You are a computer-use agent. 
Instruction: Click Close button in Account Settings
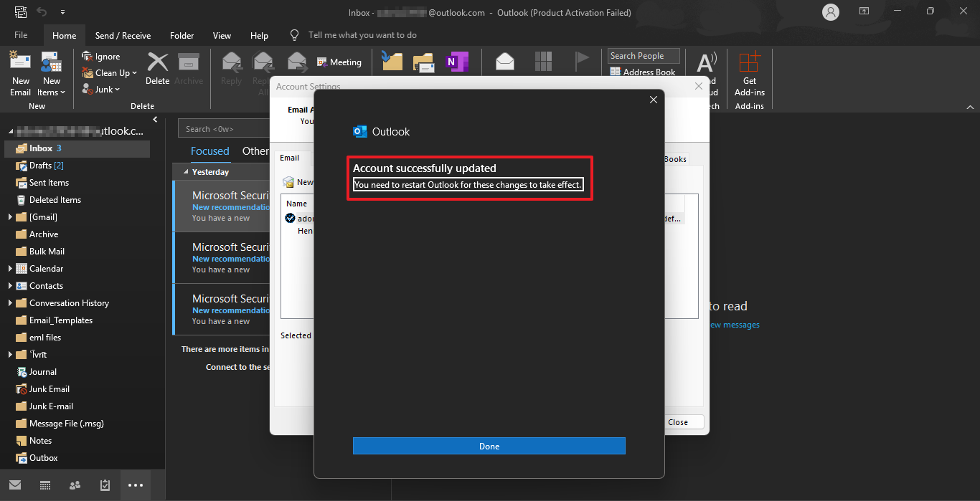click(678, 422)
